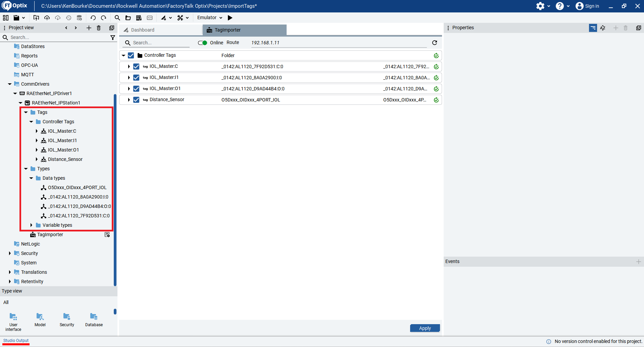Click Sign in
Viewport: 644px width, 347px height.
587,6
